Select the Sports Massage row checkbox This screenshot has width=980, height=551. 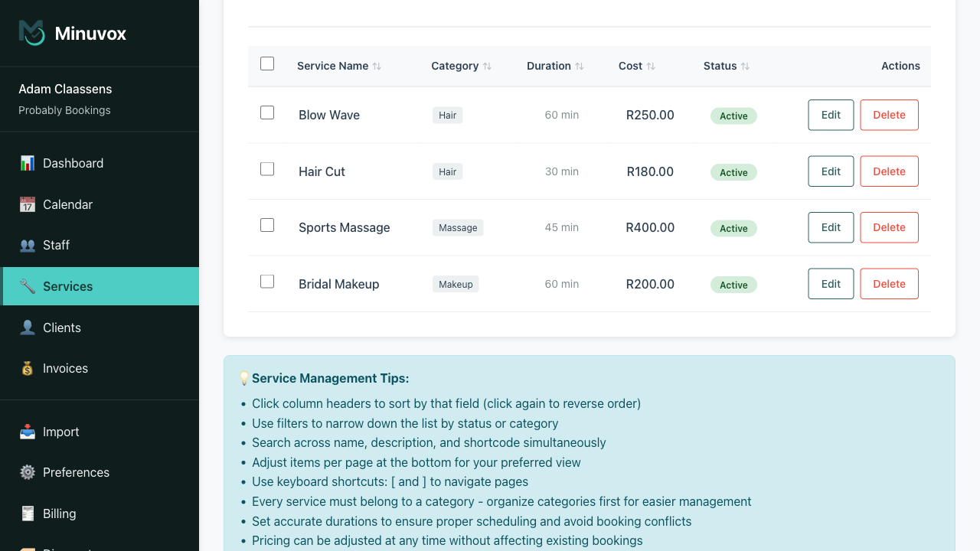[x=267, y=224]
